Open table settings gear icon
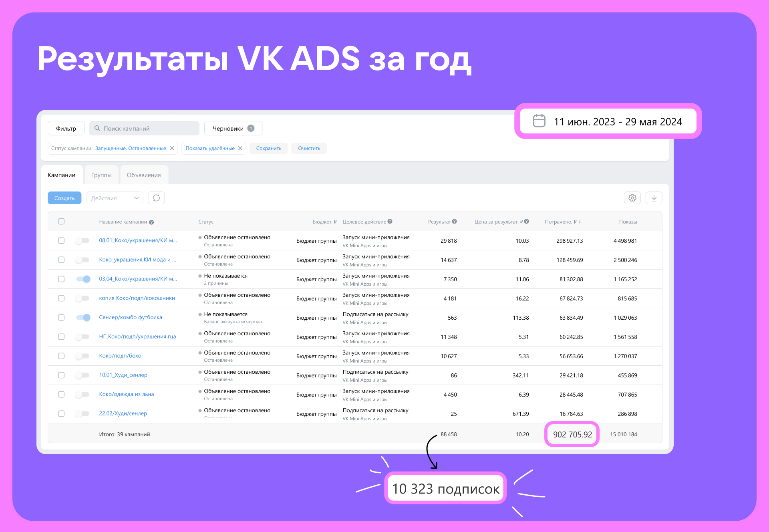The height and width of the screenshot is (532, 769). tap(632, 198)
